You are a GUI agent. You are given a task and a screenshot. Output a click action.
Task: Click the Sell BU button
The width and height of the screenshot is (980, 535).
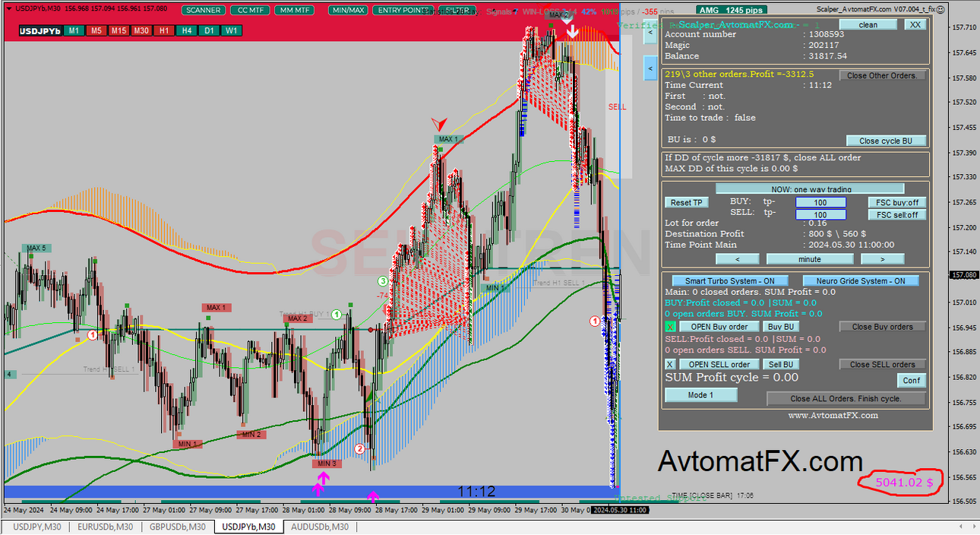click(x=780, y=364)
